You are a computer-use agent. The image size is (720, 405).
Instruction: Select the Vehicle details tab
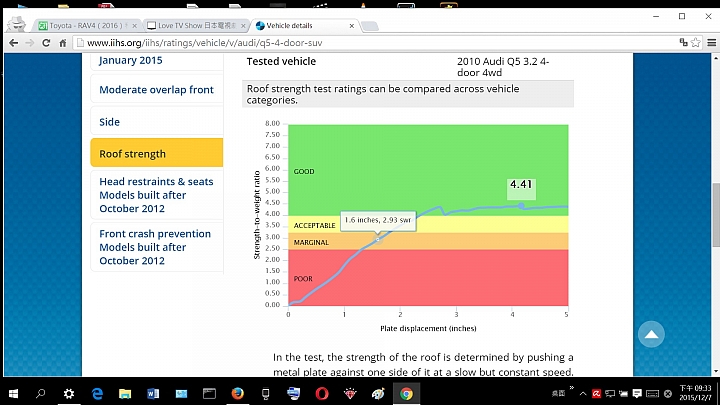coord(301,26)
